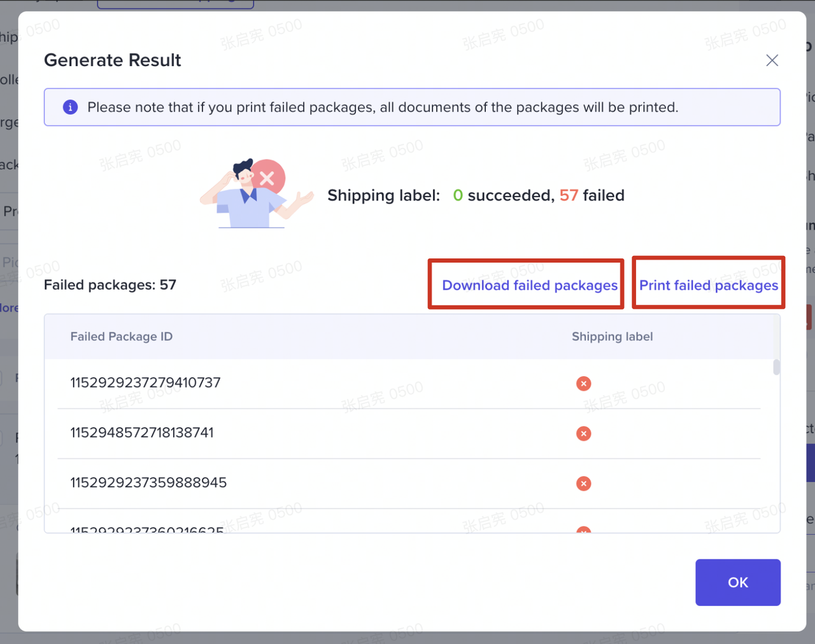Click the Failed Package ID column header
The width and height of the screenshot is (815, 644).
click(121, 337)
